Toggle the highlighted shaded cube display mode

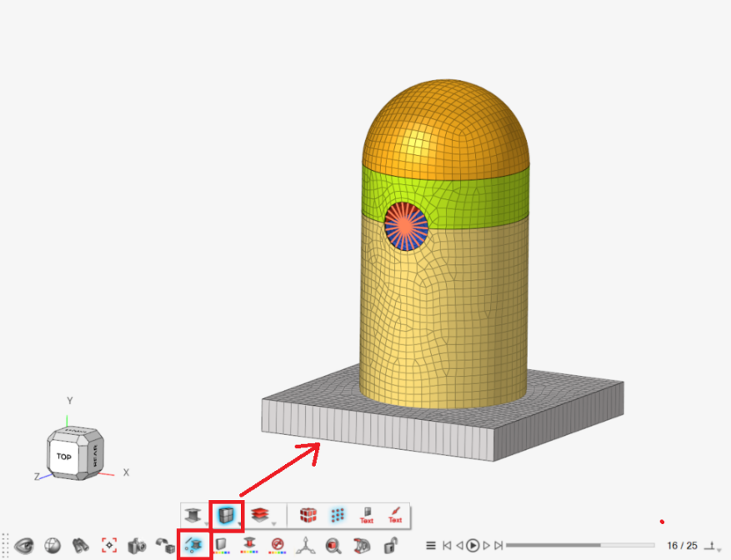coord(228,515)
